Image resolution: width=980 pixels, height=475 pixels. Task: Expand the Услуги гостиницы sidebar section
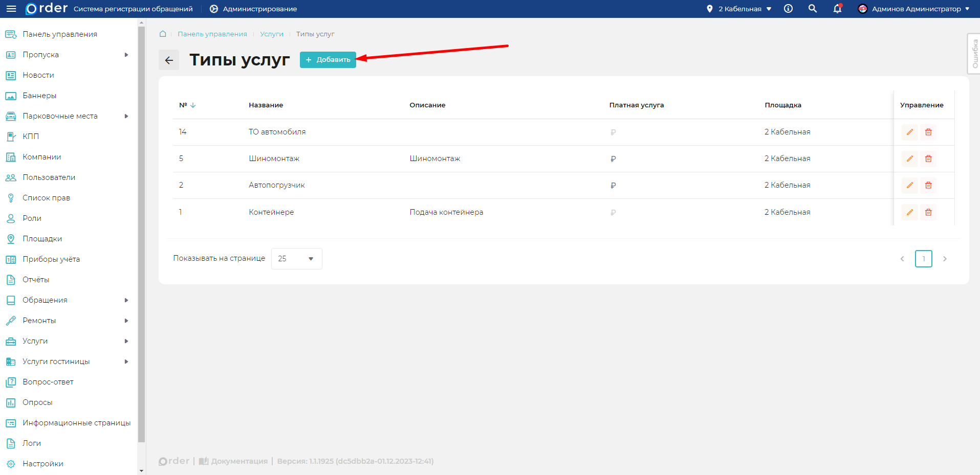[x=126, y=361]
